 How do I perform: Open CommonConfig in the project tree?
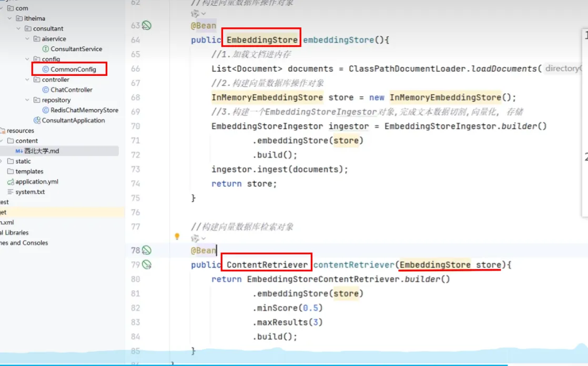[73, 70]
